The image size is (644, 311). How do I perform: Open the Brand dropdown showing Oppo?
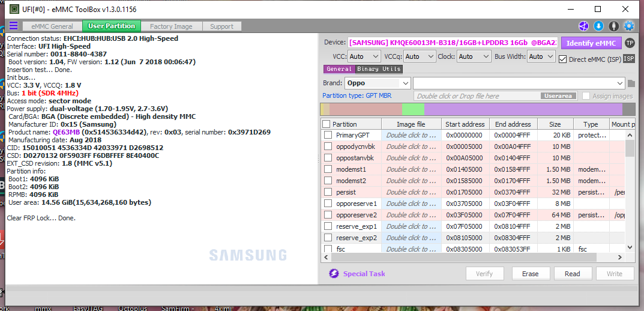[x=378, y=83]
